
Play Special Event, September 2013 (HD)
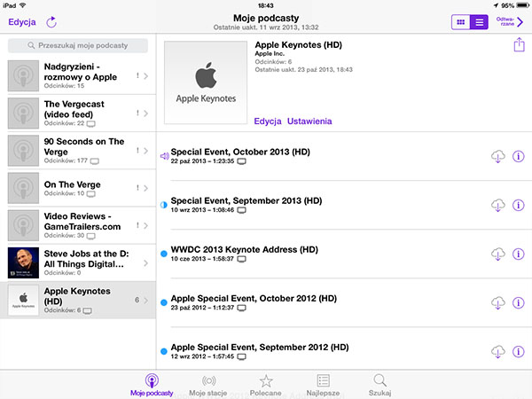246,200
